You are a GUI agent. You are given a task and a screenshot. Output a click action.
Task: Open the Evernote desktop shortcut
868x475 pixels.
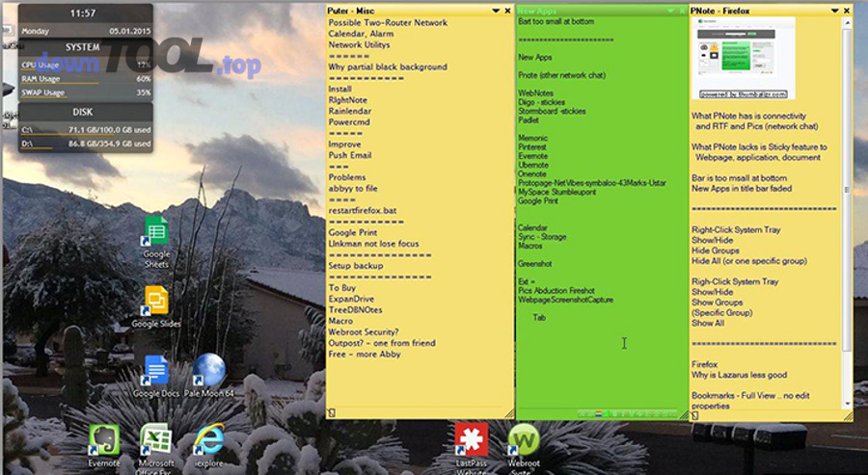pyautogui.click(x=104, y=440)
